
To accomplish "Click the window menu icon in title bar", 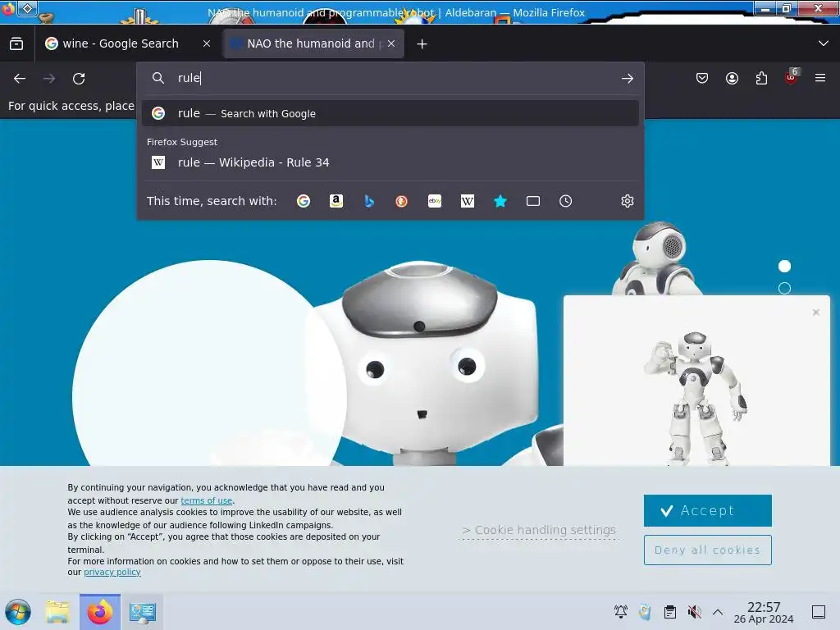I will (x=27, y=8).
